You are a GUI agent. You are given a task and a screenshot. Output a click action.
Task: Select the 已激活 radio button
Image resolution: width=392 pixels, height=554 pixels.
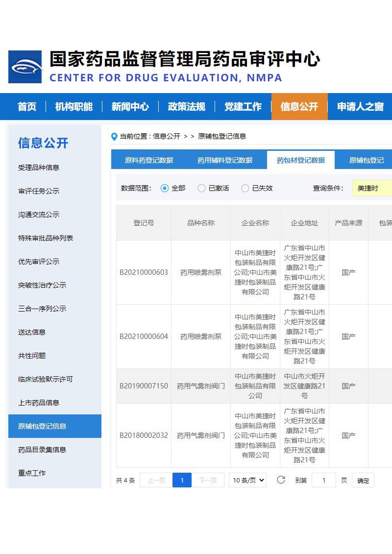(201, 188)
